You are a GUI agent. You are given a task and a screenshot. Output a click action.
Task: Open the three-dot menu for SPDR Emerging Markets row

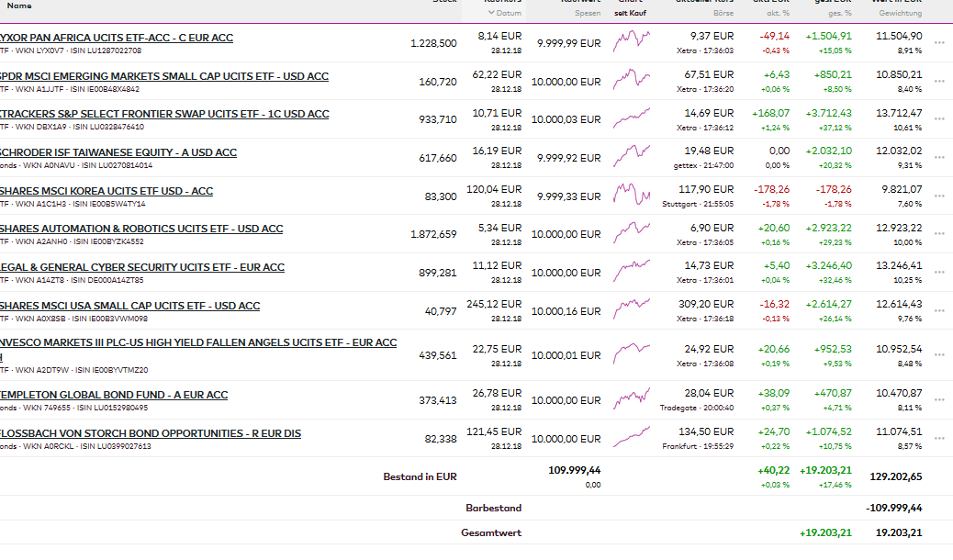(939, 82)
